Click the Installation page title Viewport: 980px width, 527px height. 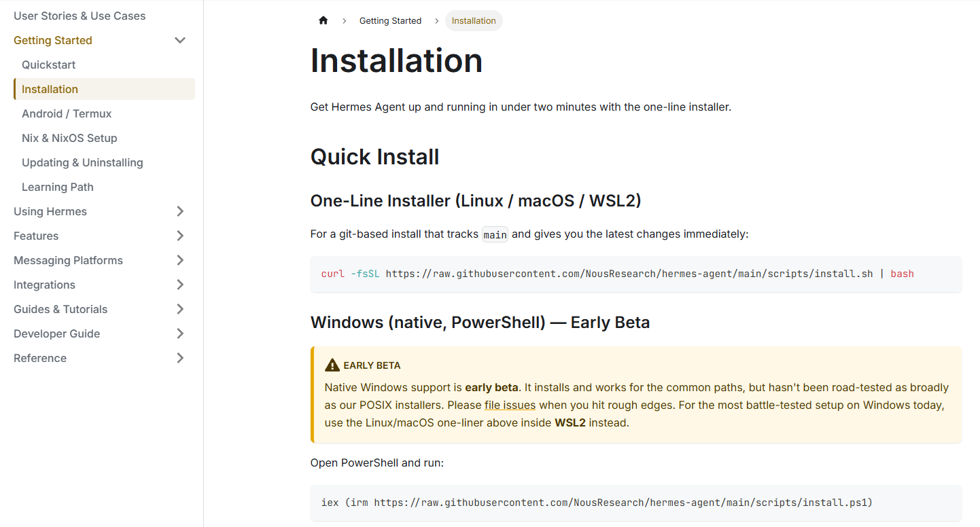[x=396, y=60]
